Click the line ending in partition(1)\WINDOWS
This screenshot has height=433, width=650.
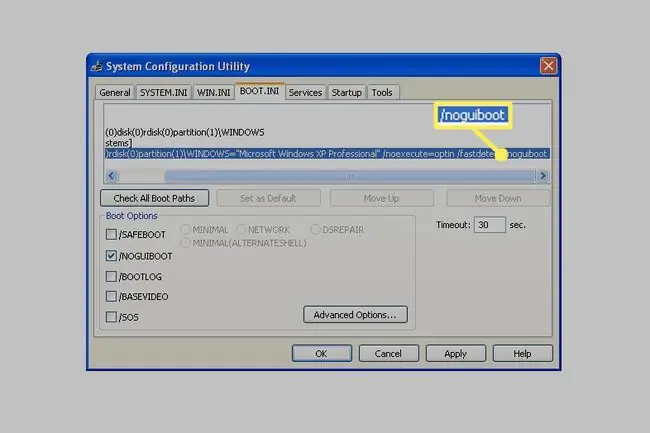[185, 132]
